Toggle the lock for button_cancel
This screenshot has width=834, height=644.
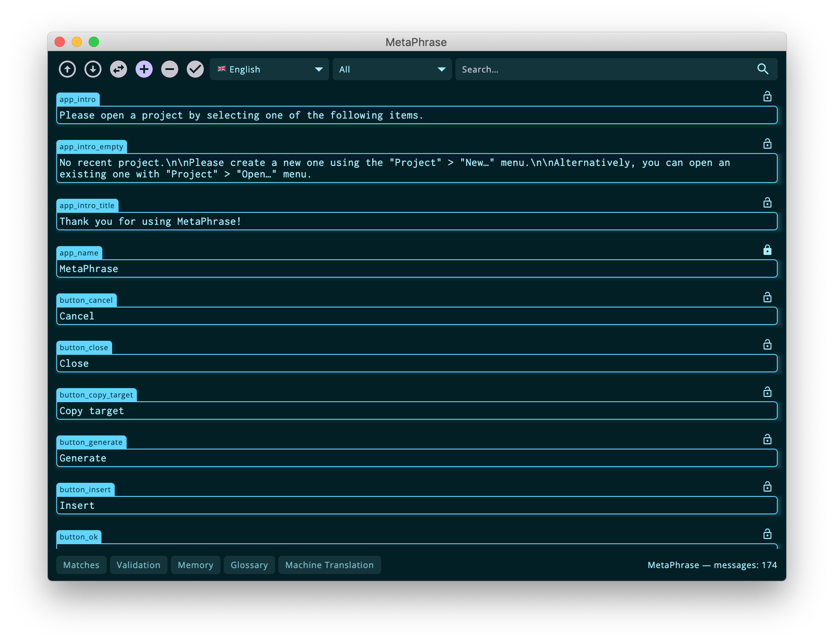pyautogui.click(x=767, y=297)
